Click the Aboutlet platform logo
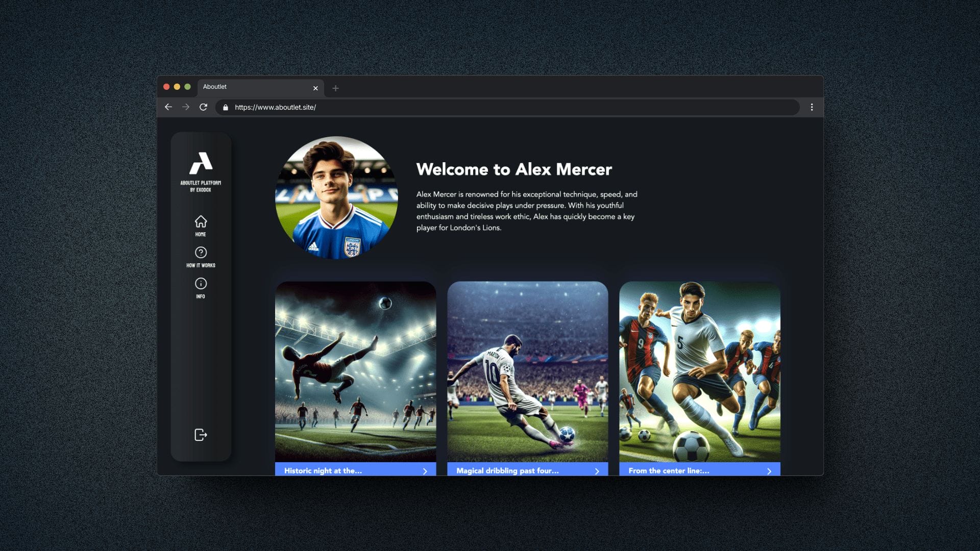Viewport: 980px width, 551px height. click(201, 163)
